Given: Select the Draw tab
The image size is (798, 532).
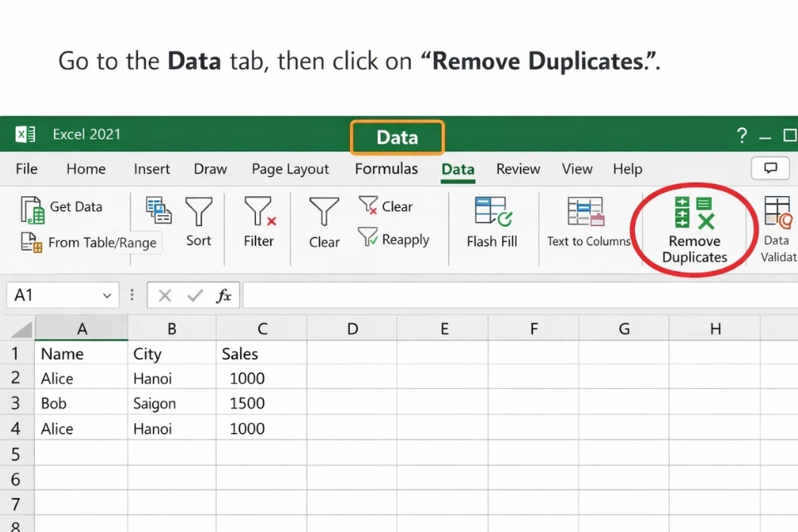Looking at the screenshot, I should pyautogui.click(x=209, y=169).
